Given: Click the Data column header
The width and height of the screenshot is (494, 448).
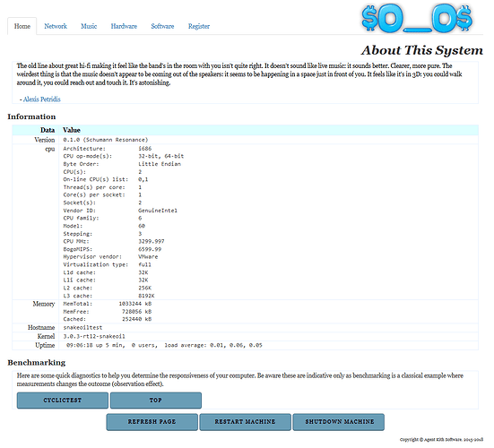Looking at the screenshot, I should tap(48, 130).
